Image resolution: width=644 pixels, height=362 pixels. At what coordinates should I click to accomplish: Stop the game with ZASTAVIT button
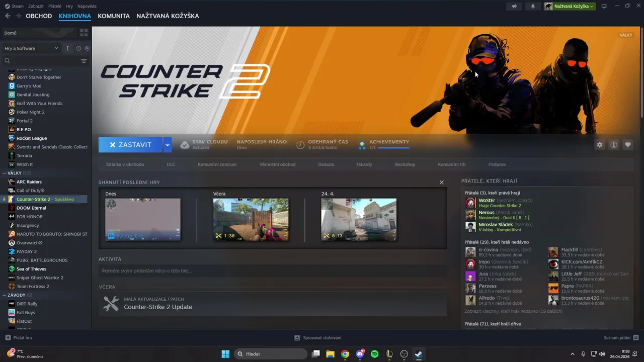click(130, 145)
